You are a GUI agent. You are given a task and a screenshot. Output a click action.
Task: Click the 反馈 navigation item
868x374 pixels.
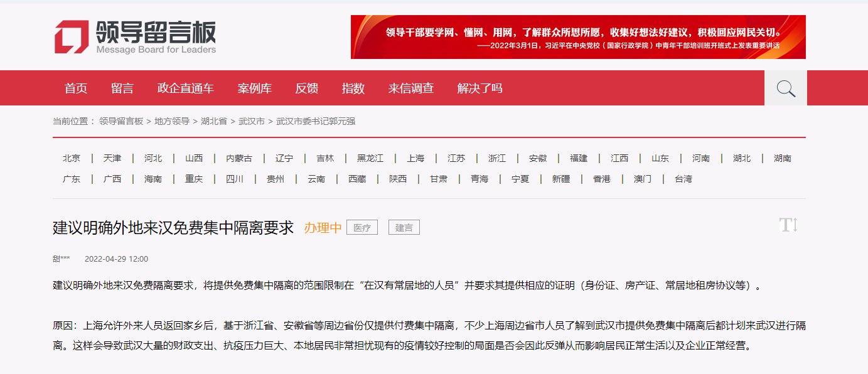307,88
